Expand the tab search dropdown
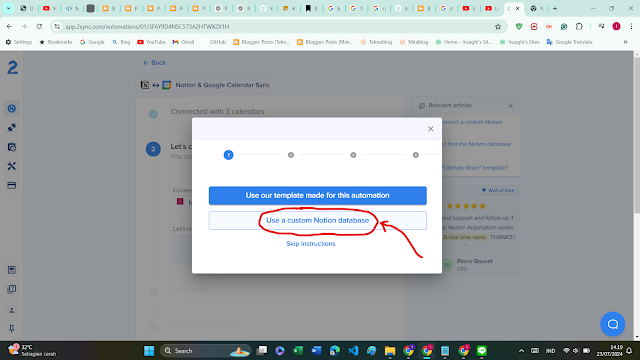 pos(8,8)
